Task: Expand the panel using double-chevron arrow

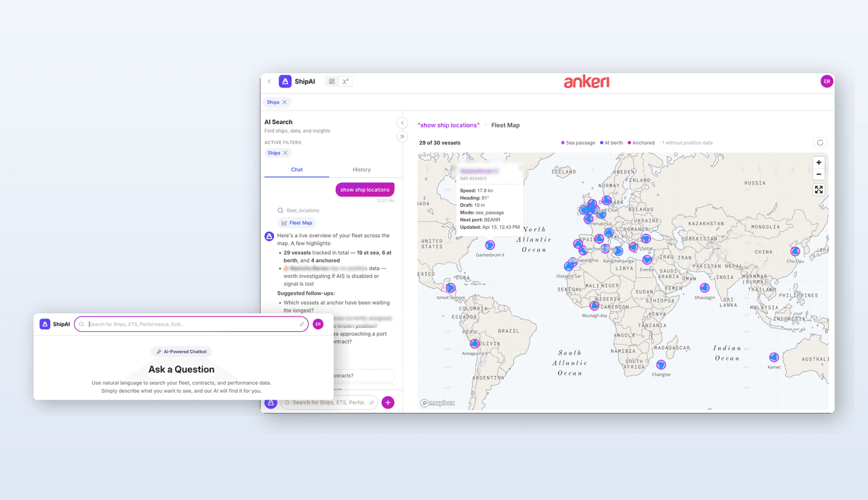Action: click(402, 136)
